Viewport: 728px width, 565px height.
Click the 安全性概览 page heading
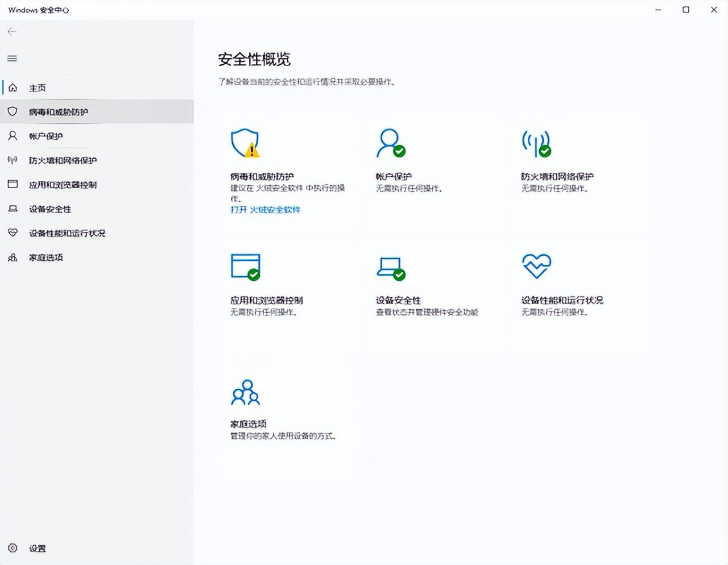pyautogui.click(x=254, y=59)
